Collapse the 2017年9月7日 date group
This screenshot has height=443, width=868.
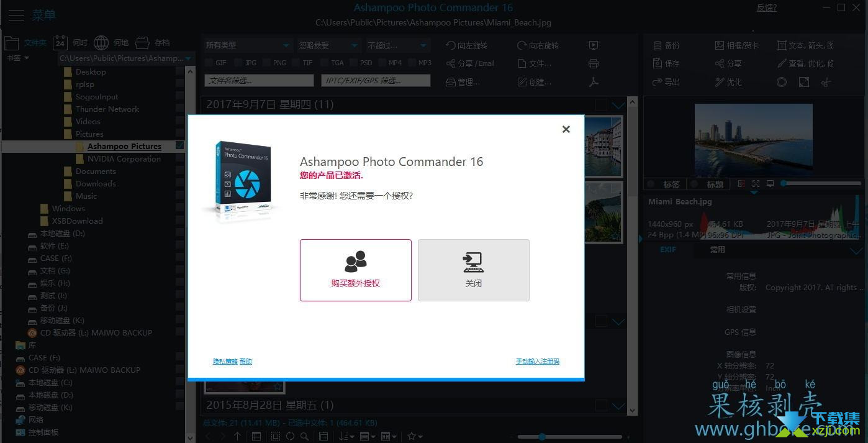618,105
